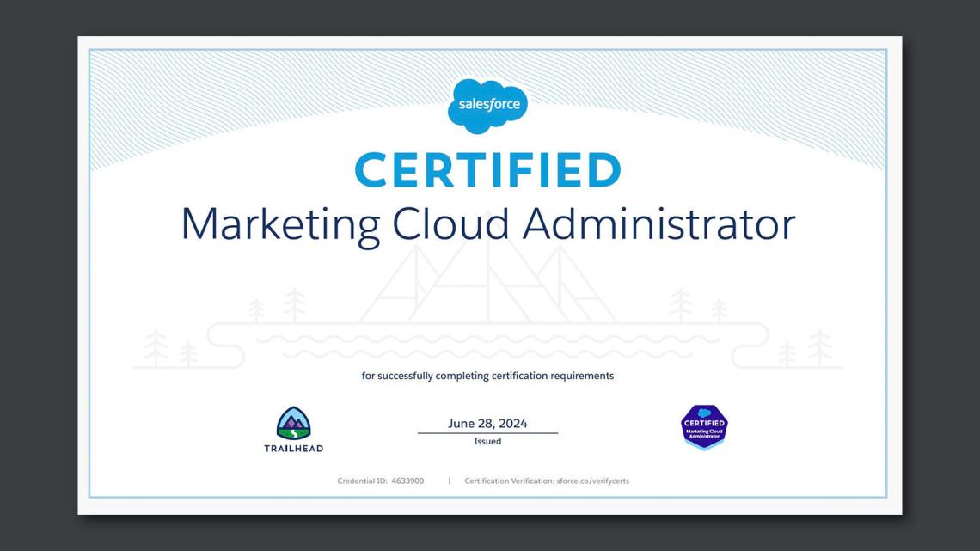Click the pine tree at far right edge
The width and height of the screenshot is (980, 551).
819,346
